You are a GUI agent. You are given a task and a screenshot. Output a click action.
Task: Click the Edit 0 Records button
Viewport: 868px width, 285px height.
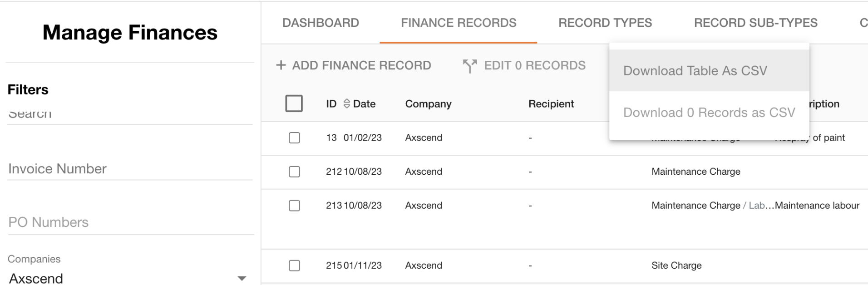point(534,66)
